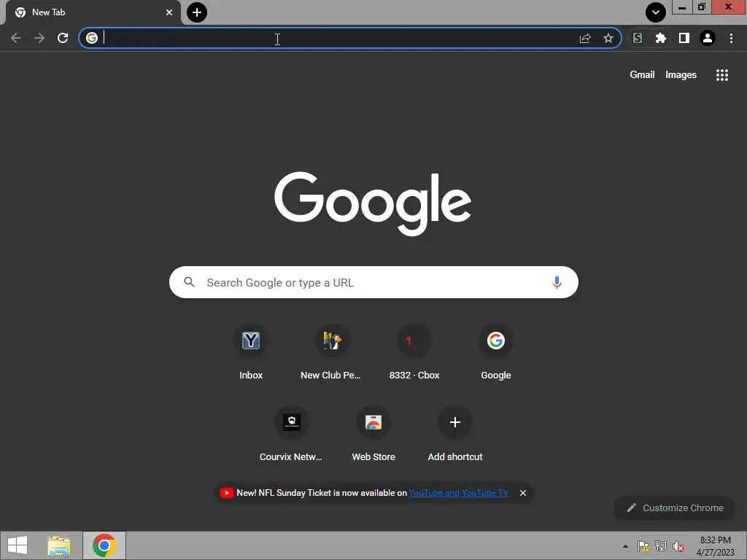
Task: Click the magnifier icon in the search box
Action: point(189,282)
